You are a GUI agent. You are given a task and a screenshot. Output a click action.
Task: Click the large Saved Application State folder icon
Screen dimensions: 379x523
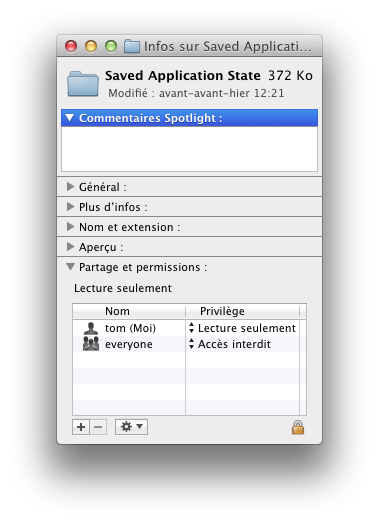[83, 84]
